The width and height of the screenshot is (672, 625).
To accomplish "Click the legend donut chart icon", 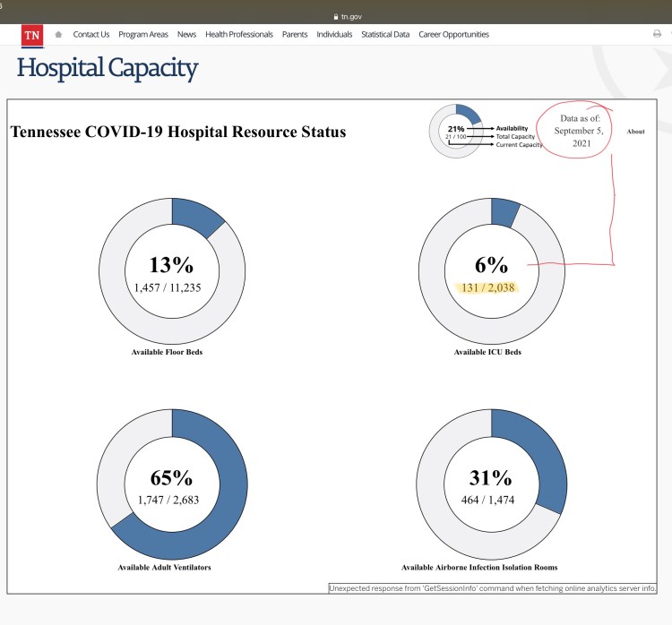I will pos(456,131).
